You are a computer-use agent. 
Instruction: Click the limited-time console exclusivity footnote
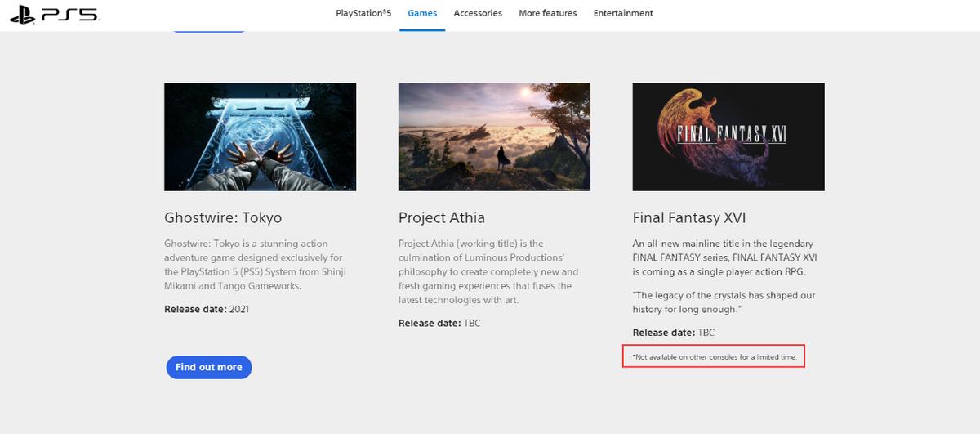click(x=714, y=357)
